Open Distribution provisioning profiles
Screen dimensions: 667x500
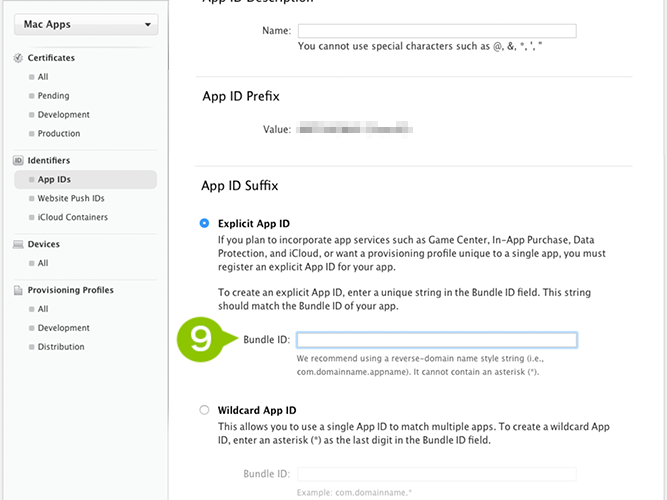(x=61, y=347)
